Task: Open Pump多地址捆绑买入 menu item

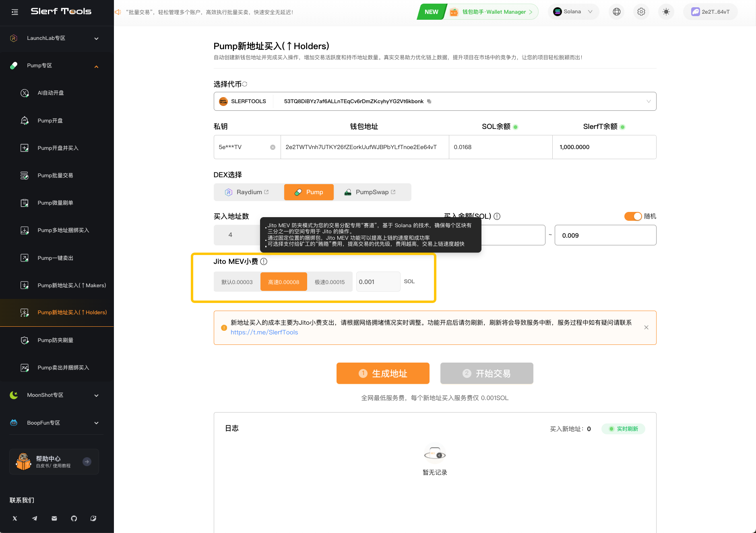Action: tap(57, 230)
